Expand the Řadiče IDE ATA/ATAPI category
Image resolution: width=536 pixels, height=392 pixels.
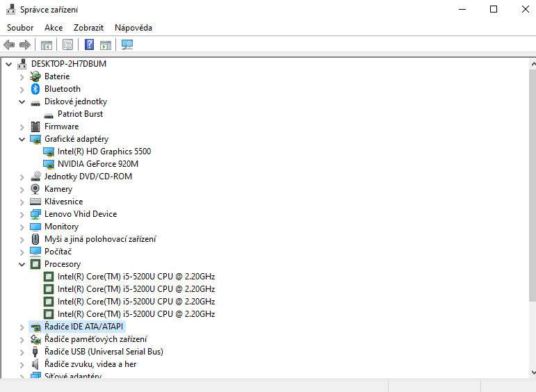22,327
